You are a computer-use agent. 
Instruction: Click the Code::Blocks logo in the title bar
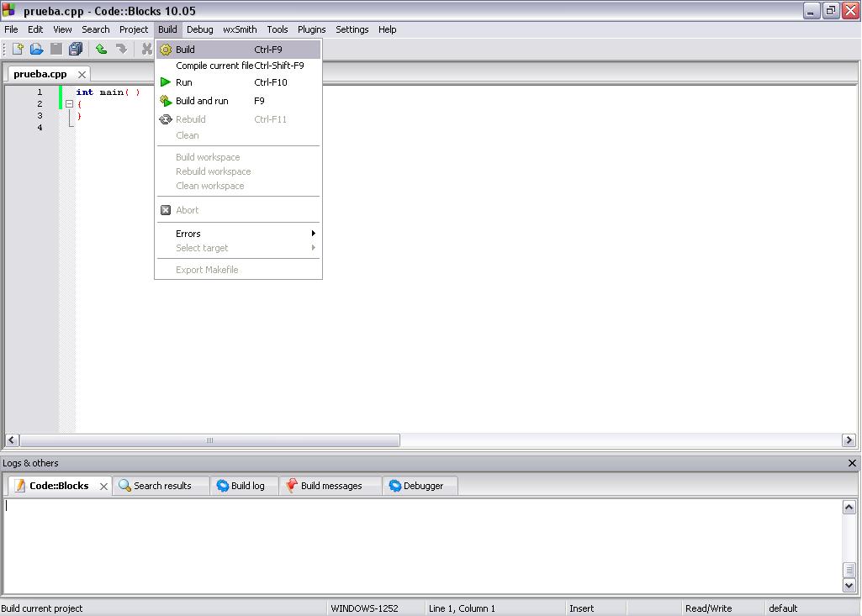point(8,10)
